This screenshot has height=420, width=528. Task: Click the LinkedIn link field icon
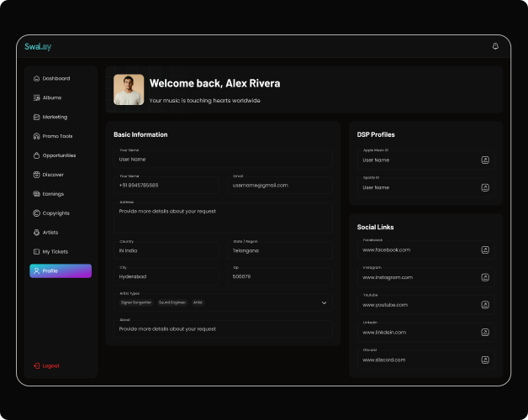click(x=485, y=332)
